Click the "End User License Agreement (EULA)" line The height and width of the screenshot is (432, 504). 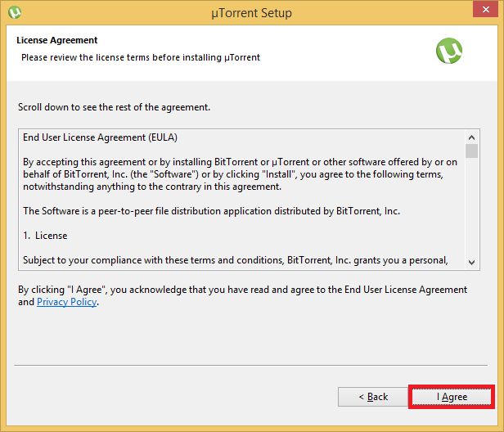coord(100,137)
